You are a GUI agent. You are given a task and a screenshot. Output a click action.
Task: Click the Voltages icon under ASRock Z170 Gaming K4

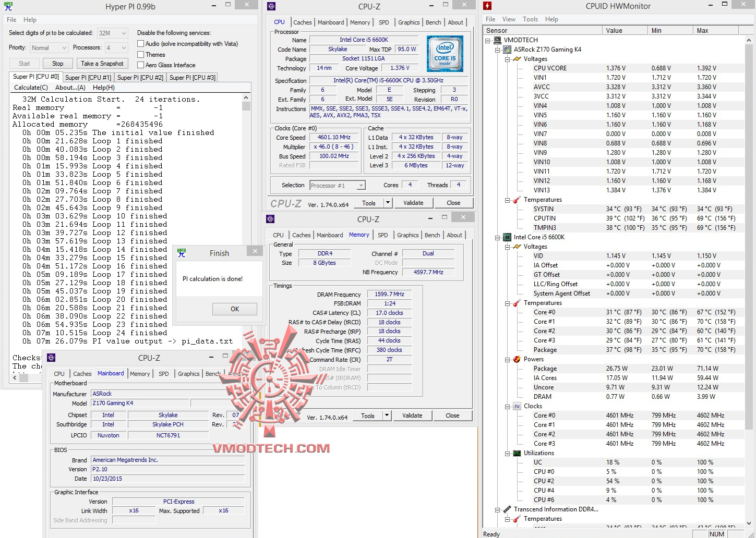tap(517, 59)
